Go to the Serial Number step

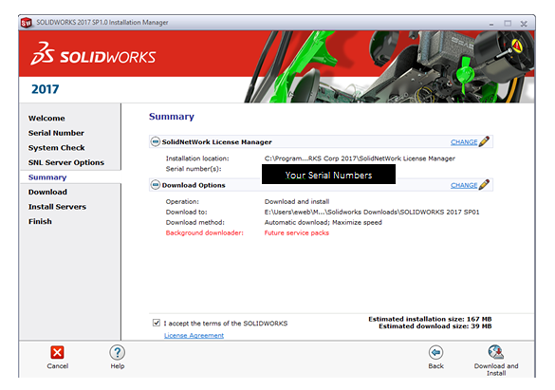point(56,133)
